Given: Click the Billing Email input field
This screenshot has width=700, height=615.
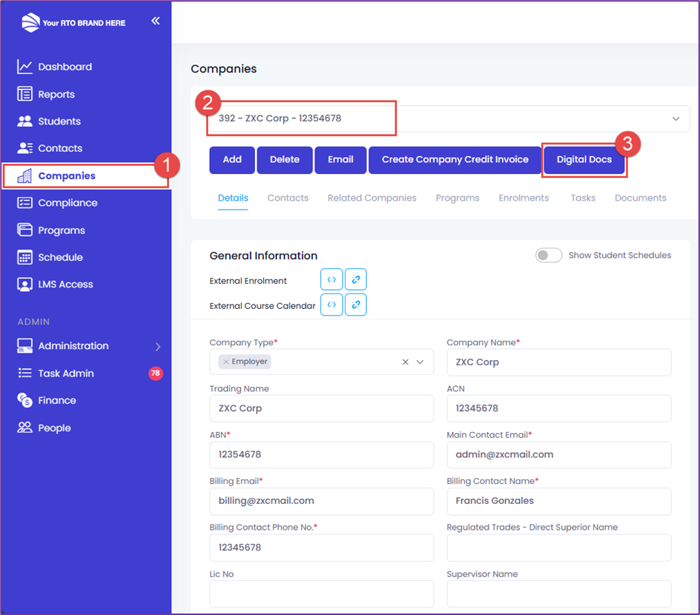Looking at the screenshot, I should click(321, 501).
